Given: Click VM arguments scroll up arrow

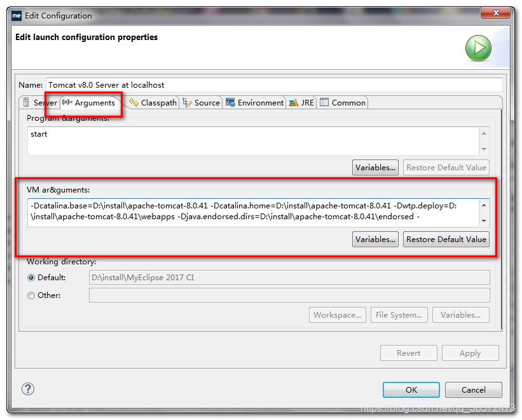Looking at the screenshot, I should point(484,205).
